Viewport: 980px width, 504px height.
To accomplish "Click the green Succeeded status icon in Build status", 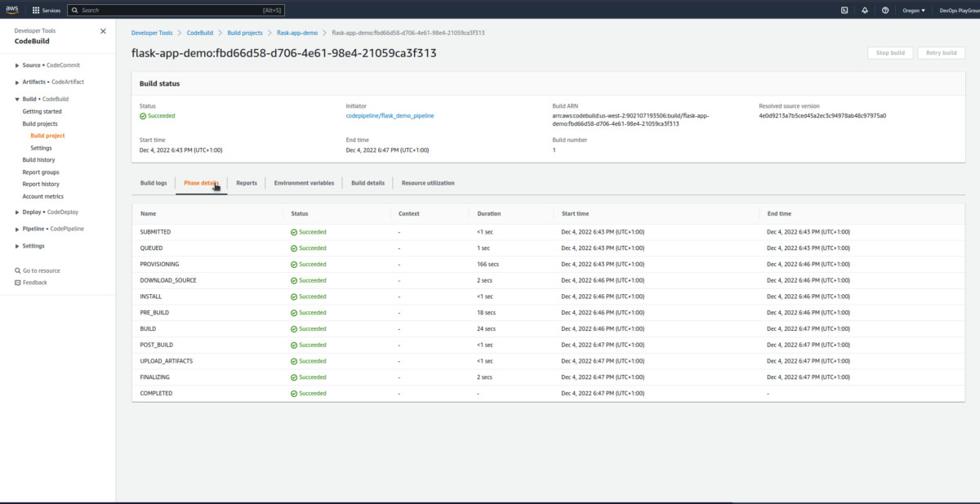I will 143,116.
